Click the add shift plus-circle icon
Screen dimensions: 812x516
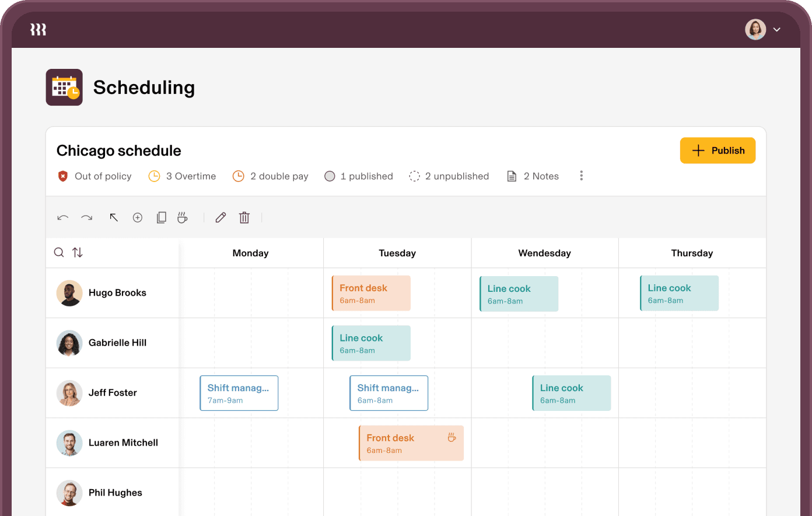click(138, 218)
